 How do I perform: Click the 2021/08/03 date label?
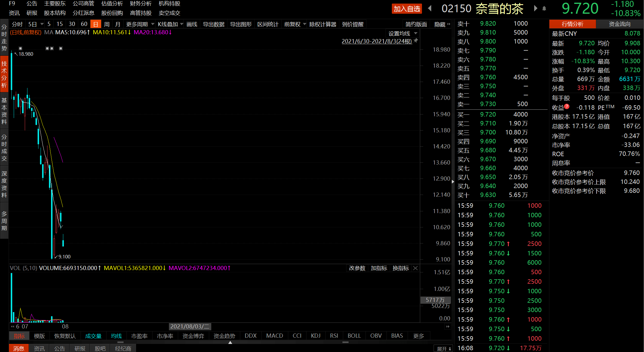tap(190, 327)
